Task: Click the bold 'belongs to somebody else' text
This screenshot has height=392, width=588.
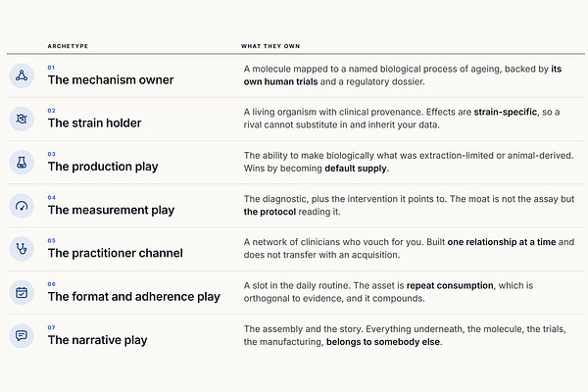Action: coord(383,342)
